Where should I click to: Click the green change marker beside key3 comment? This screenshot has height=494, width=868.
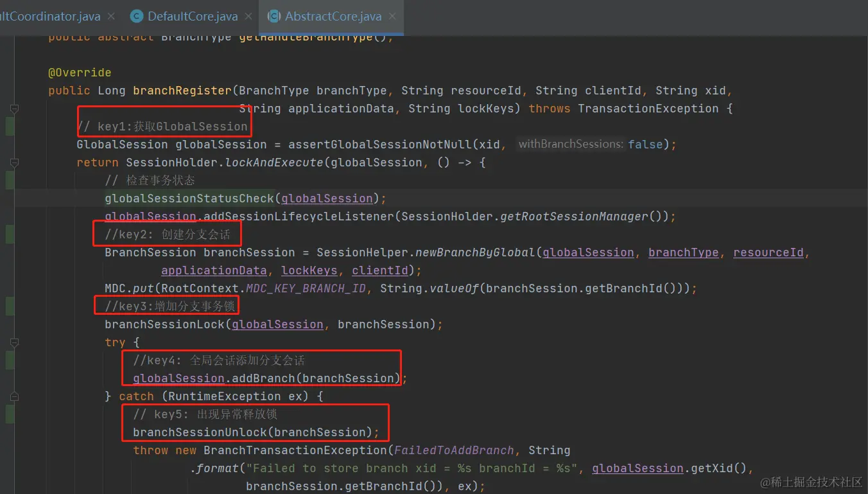[x=10, y=306]
